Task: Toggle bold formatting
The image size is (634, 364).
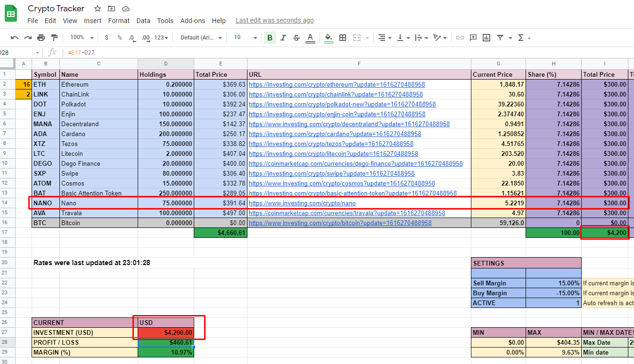Action: 270,38
